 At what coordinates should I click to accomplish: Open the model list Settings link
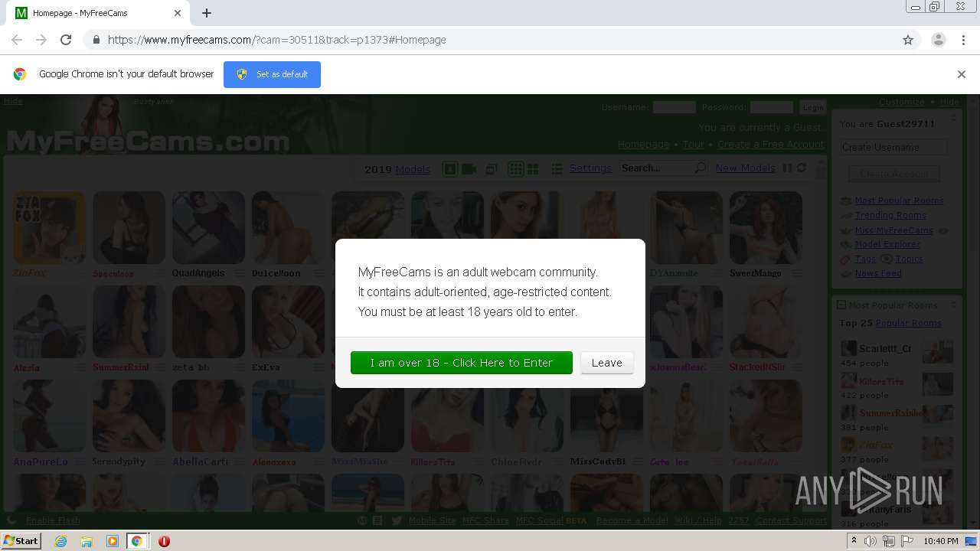(x=590, y=168)
